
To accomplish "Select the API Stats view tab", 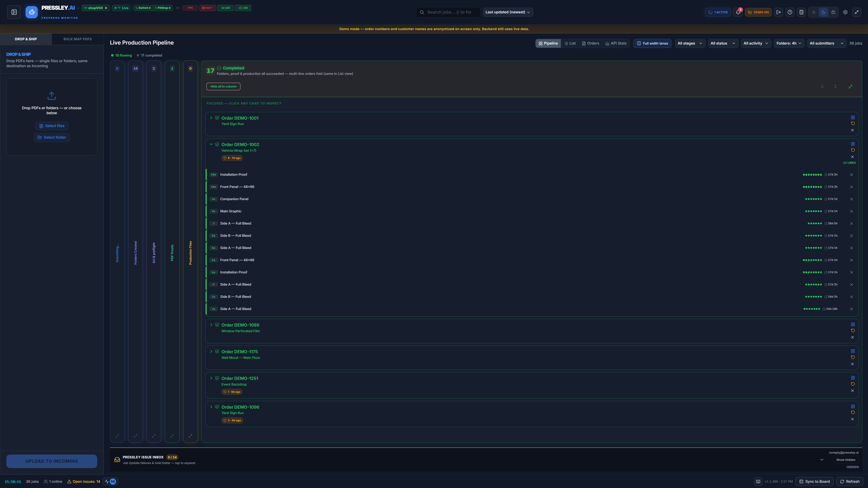I will pos(616,43).
